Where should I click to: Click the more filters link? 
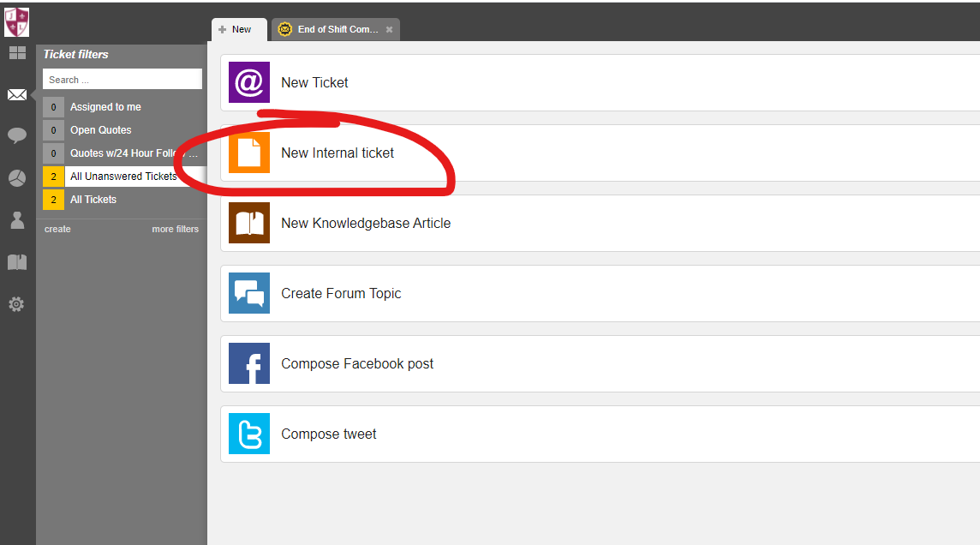(x=175, y=229)
